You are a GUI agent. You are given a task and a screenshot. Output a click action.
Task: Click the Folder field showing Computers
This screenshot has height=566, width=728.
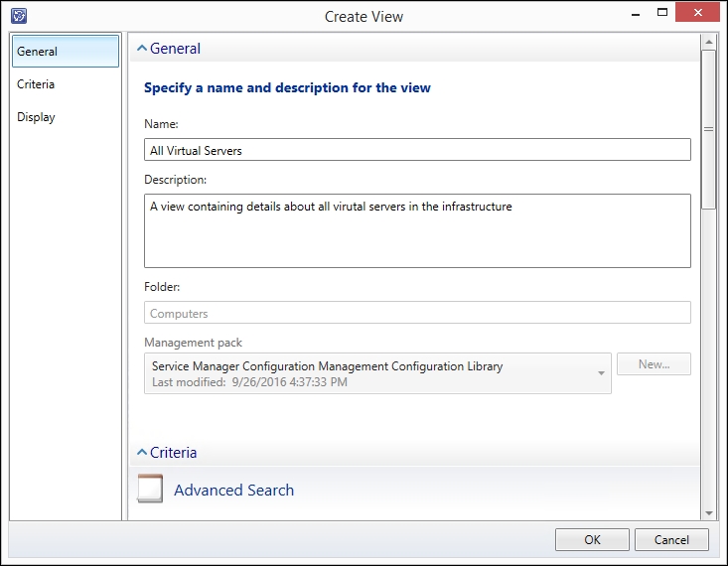pyautogui.click(x=417, y=313)
